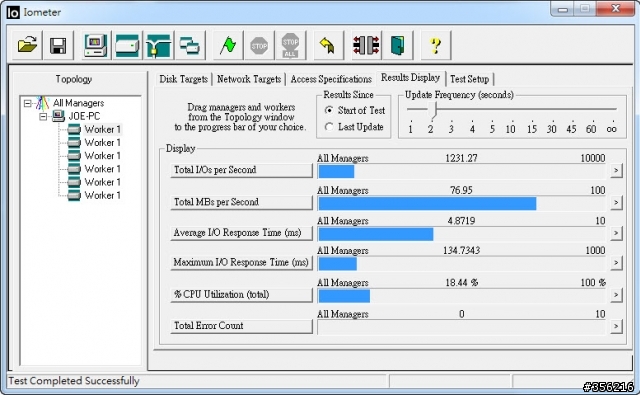Screen dimensions: 640x395
Task: Click the 76.95 MBs value
Action: pos(461,190)
